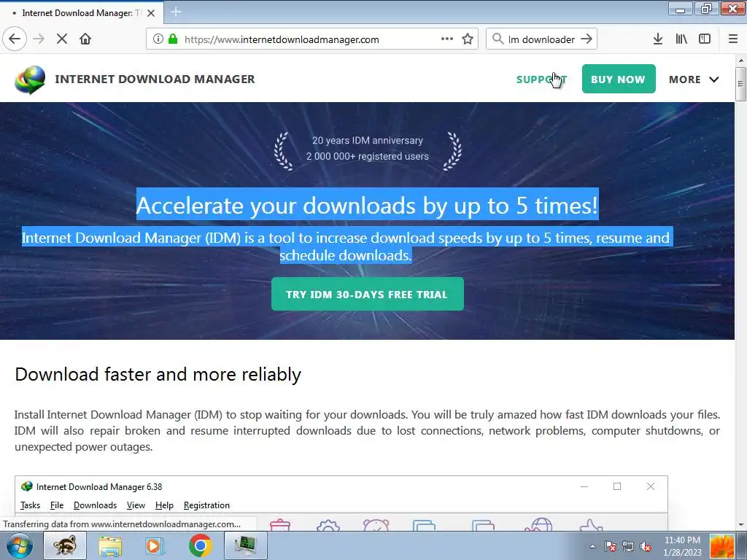Image resolution: width=747 pixels, height=560 pixels.
Task: Go back to the previous page
Action: coord(15,39)
